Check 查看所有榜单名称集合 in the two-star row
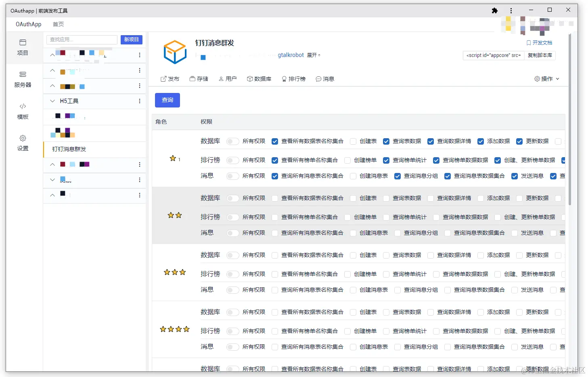The height and width of the screenshot is (377, 588). [x=275, y=217]
